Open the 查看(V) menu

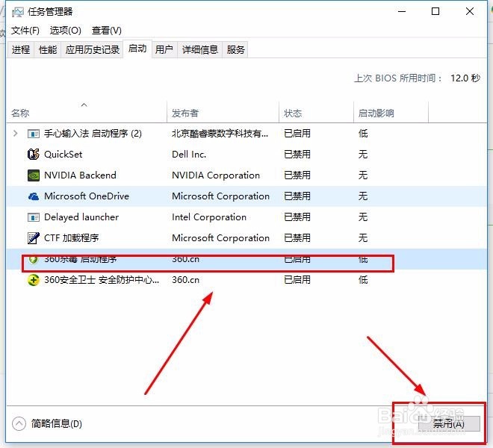pos(107,31)
